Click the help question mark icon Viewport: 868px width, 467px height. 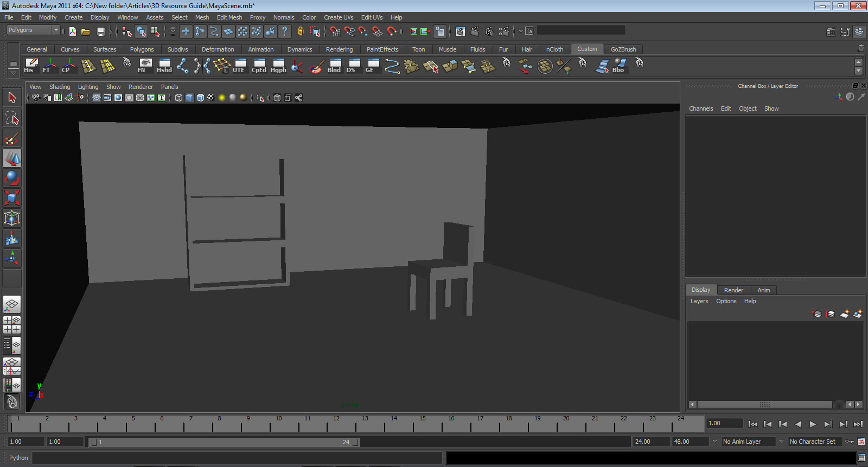click(284, 31)
